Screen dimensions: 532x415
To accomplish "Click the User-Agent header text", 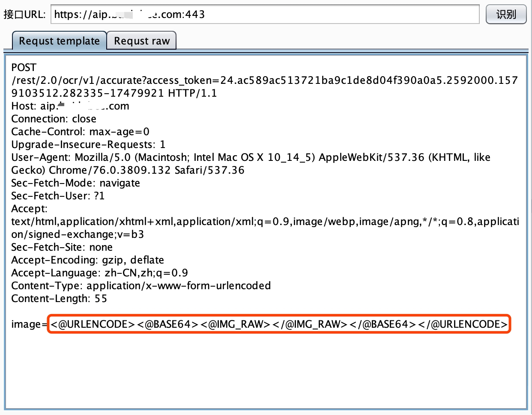I will coord(251,157).
